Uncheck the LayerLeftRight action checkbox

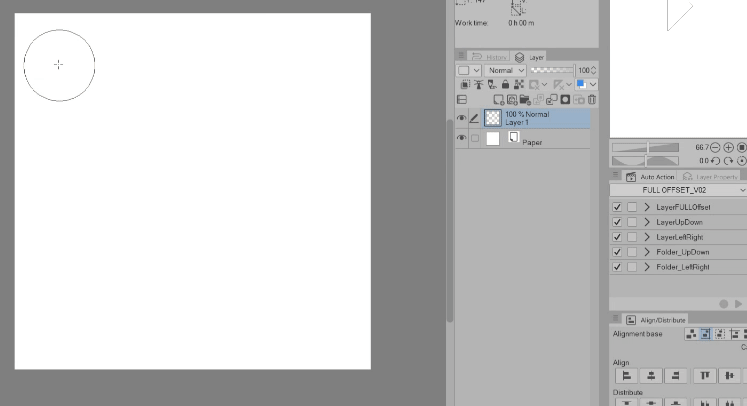[x=617, y=237]
